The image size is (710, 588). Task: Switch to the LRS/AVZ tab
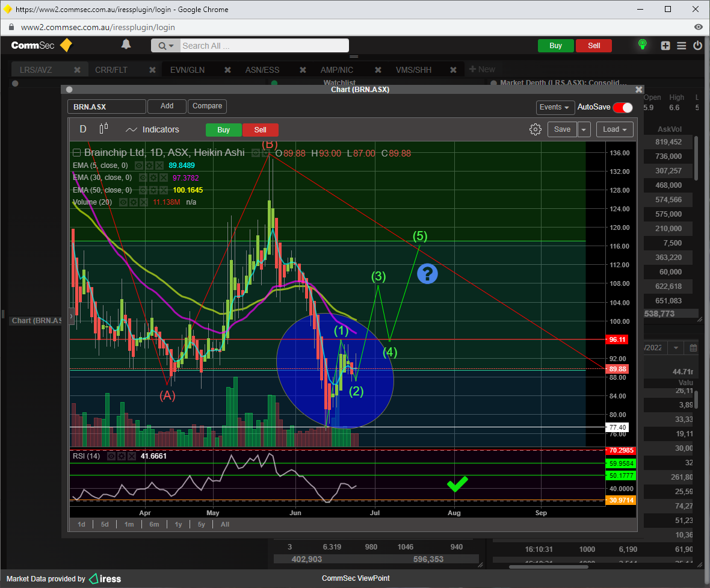tap(36, 70)
